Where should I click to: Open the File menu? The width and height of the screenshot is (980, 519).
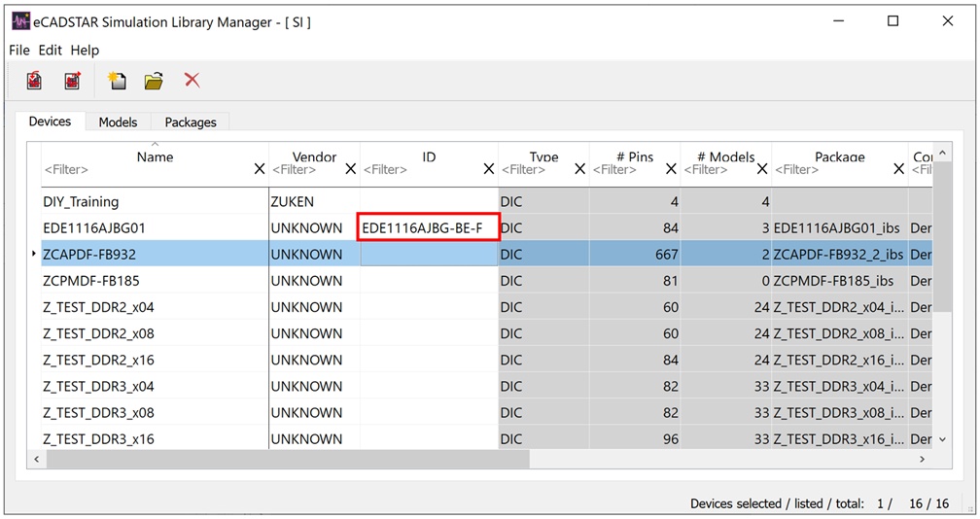tap(19, 50)
